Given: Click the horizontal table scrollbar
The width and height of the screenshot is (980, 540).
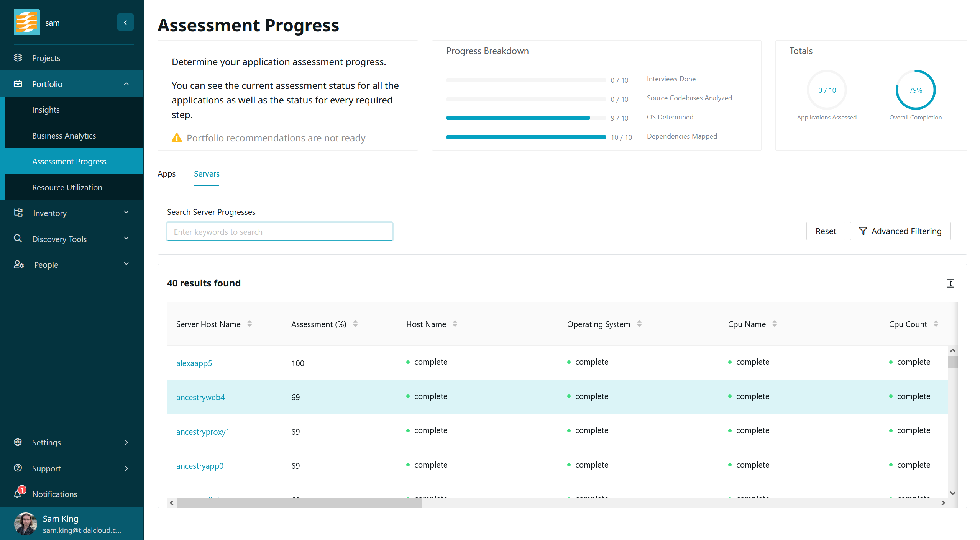Looking at the screenshot, I should pos(299,503).
